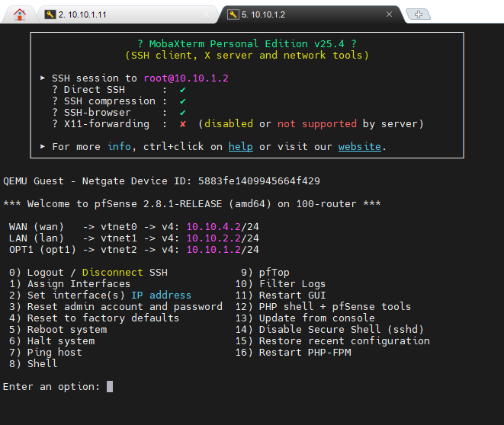
Task: Open the help link
Action: (240, 147)
